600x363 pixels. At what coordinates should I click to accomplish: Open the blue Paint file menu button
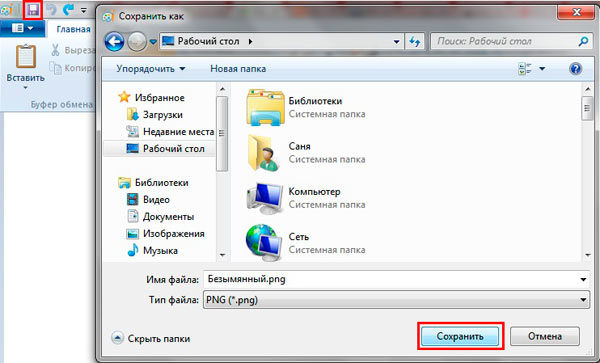click(x=22, y=28)
